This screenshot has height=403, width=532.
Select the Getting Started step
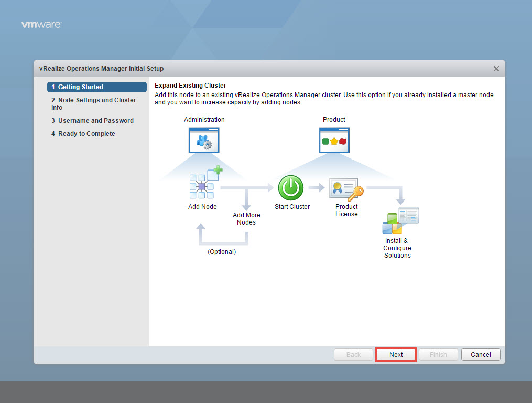pyautogui.click(x=97, y=87)
